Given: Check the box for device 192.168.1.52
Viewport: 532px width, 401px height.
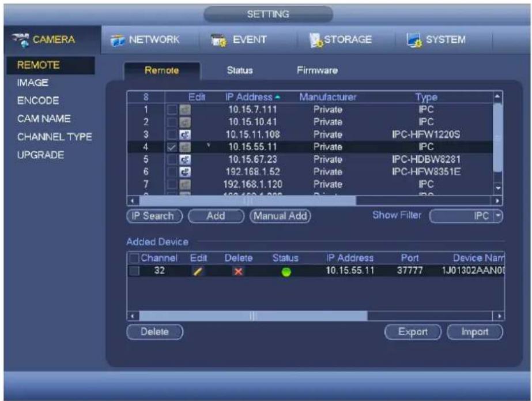Looking at the screenshot, I should click(172, 172).
